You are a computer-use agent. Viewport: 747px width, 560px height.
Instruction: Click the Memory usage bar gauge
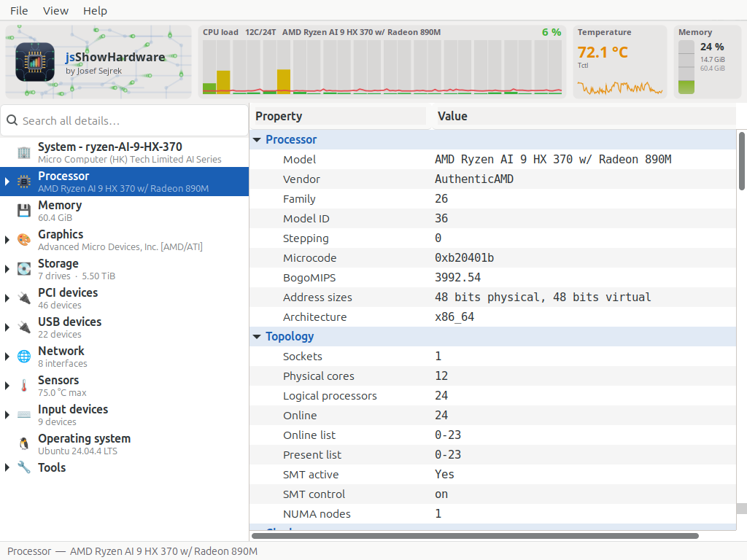click(x=686, y=66)
